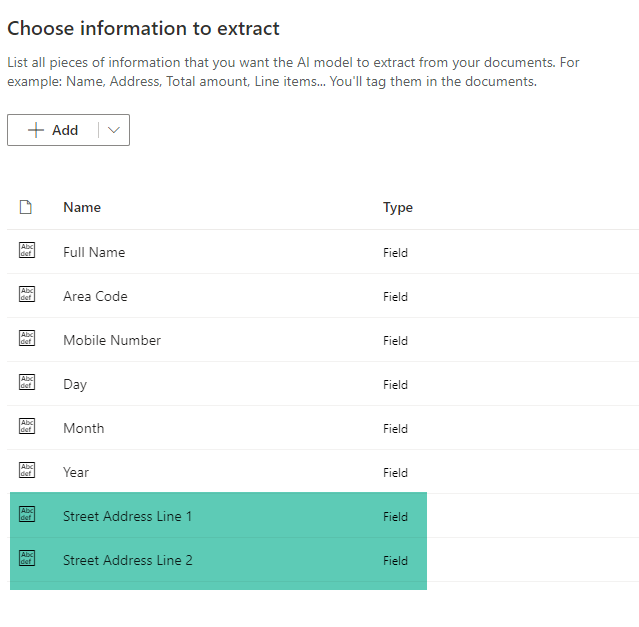This screenshot has width=639, height=627.
Task: Expand the Add button dropdown arrow
Action: tap(114, 130)
